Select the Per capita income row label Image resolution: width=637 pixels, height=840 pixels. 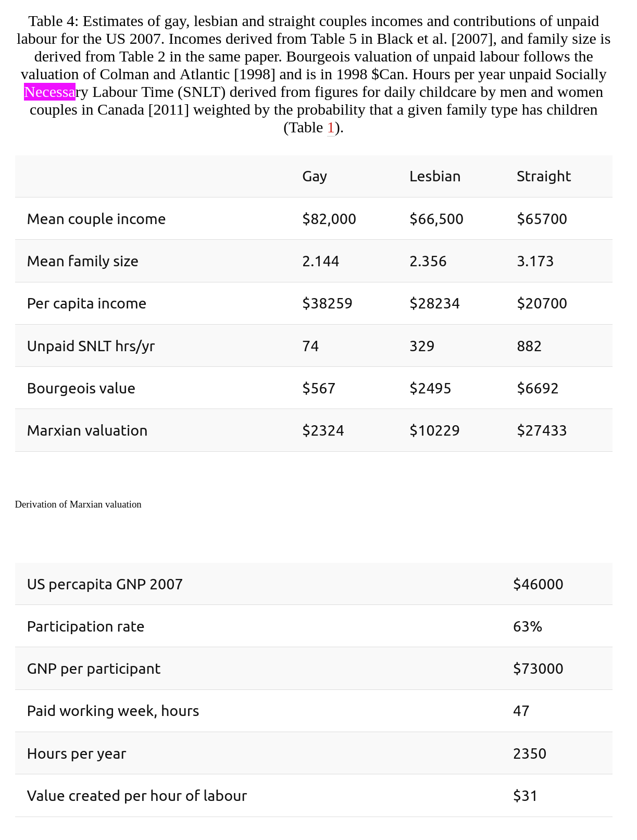[x=86, y=303]
